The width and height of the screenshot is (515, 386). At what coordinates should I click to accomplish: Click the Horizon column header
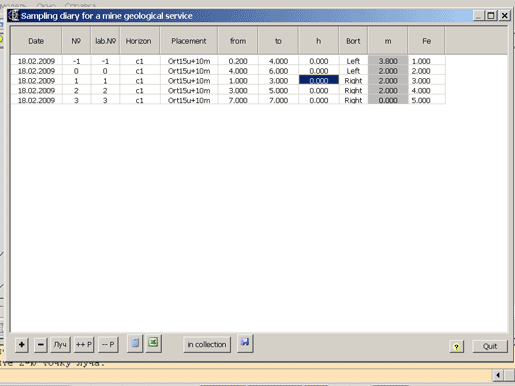tap(139, 41)
